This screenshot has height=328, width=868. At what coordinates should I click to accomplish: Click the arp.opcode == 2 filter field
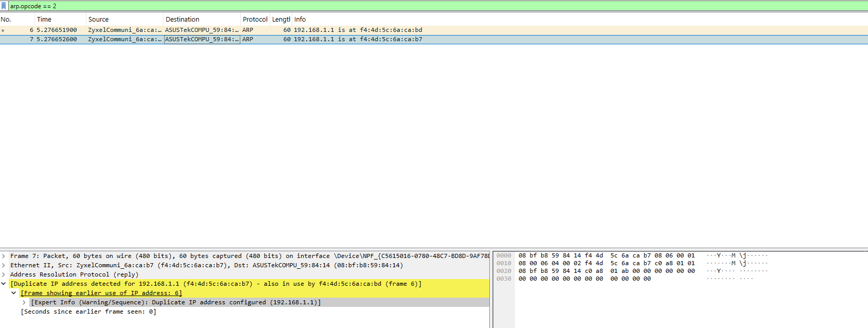pyautogui.click(x=437, y=6)
